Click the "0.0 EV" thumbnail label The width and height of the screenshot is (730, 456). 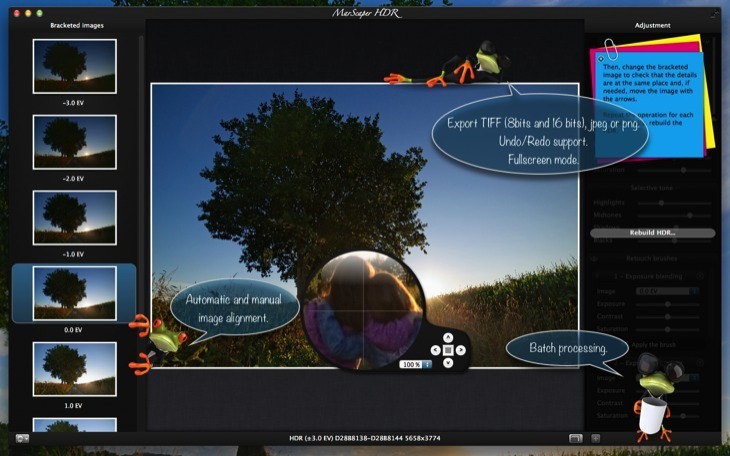click(x=73, y=330)
